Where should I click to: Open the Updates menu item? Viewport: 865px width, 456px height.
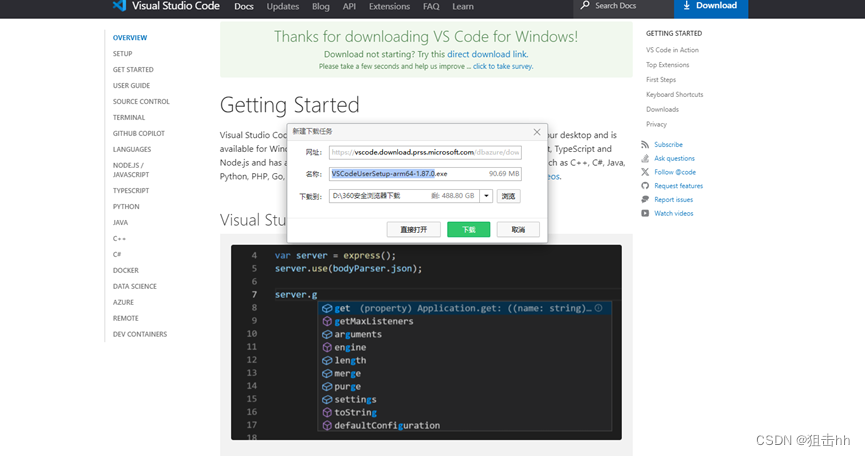[x=283, y=7]
